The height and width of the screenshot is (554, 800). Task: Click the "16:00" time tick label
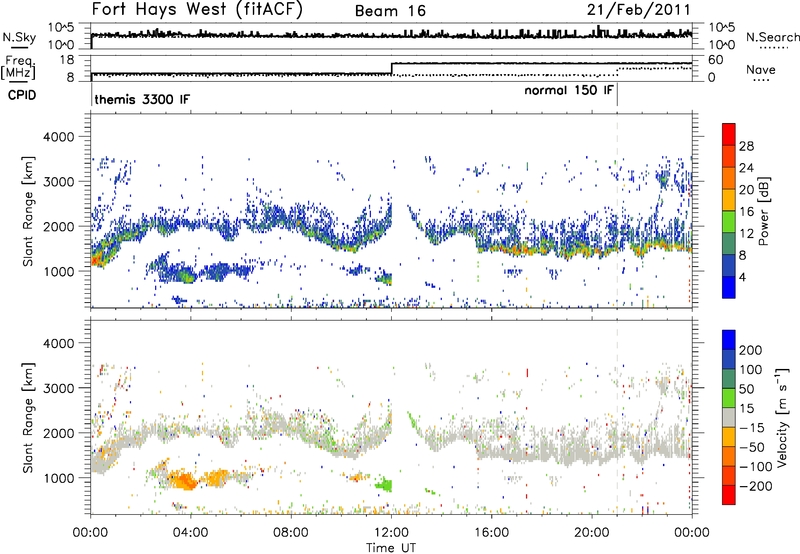tap(492, 533)
